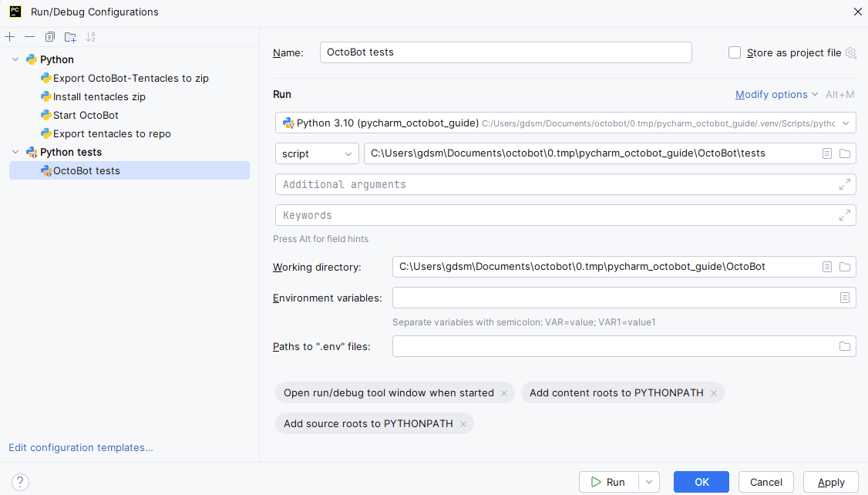Screen dimensions: 868x495
Task: Add a new configuration with plus icon
Action: coord(10,37)
